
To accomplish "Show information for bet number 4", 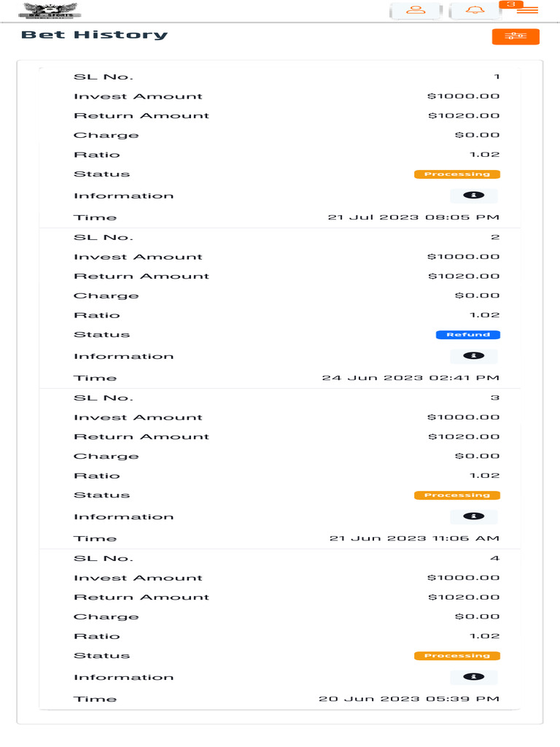I will pos(474,677).
